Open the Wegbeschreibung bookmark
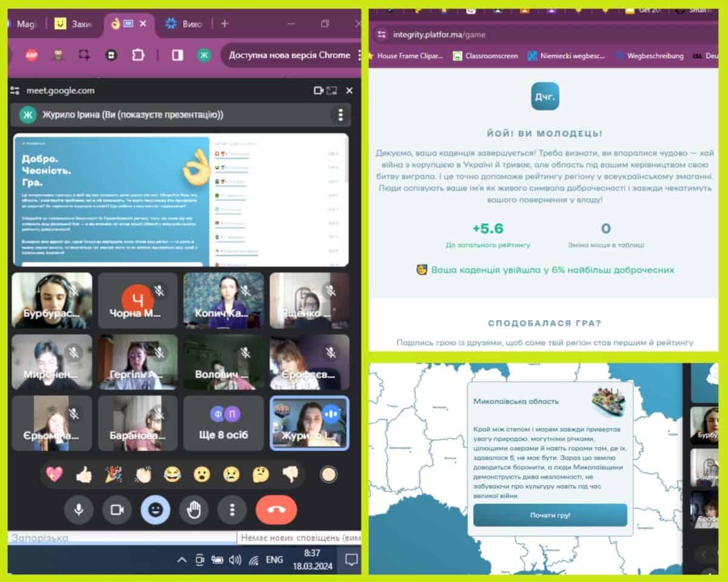Image resolution: width=728 pixels, height=582 pixels. point(650,56)
